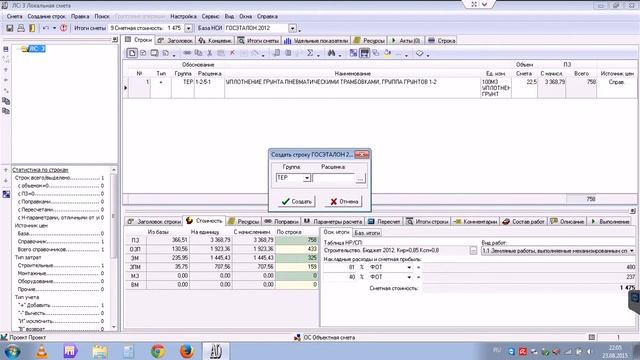Screen dimensions: 640x360
Task: Open Firefox from taskbar
Action: 187,351
